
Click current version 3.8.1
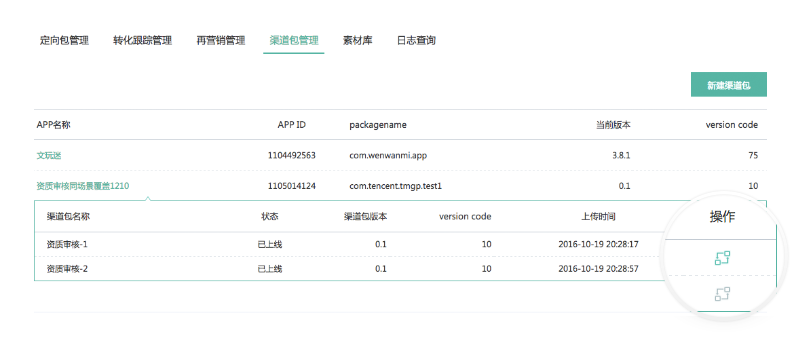point(621,156)
